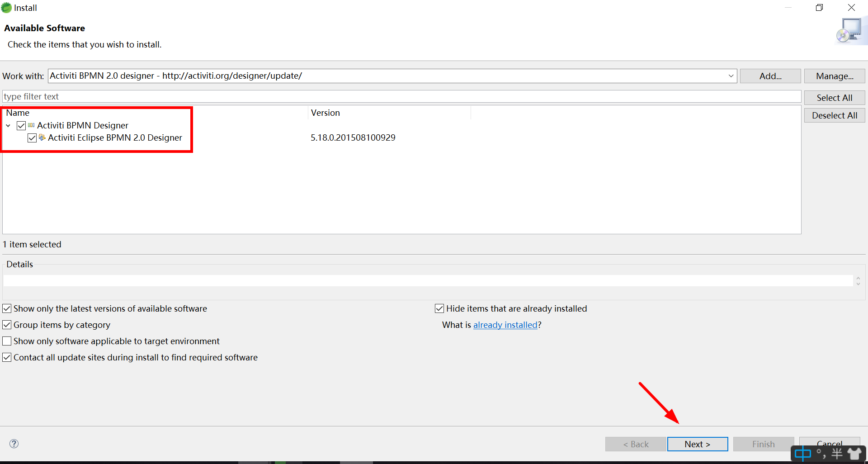Image resolution: width=868 pixels, height=464 pixels.
Task: Click version 5.18.0.201508100929 cell
Action: tap(353, 137)
